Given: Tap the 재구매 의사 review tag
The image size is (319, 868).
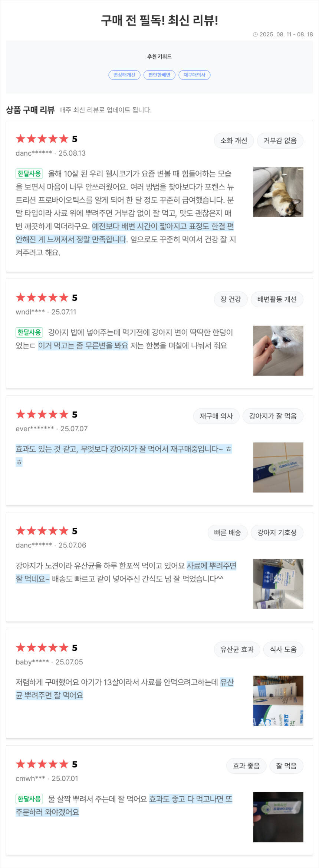Looking at the screenshot, I should tap(216, 416).
